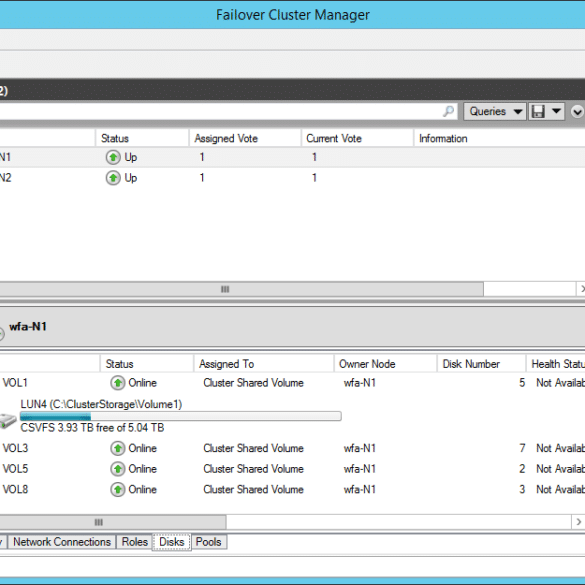
Task: Click the upper pane scroll right arrow
Action: 581,289
